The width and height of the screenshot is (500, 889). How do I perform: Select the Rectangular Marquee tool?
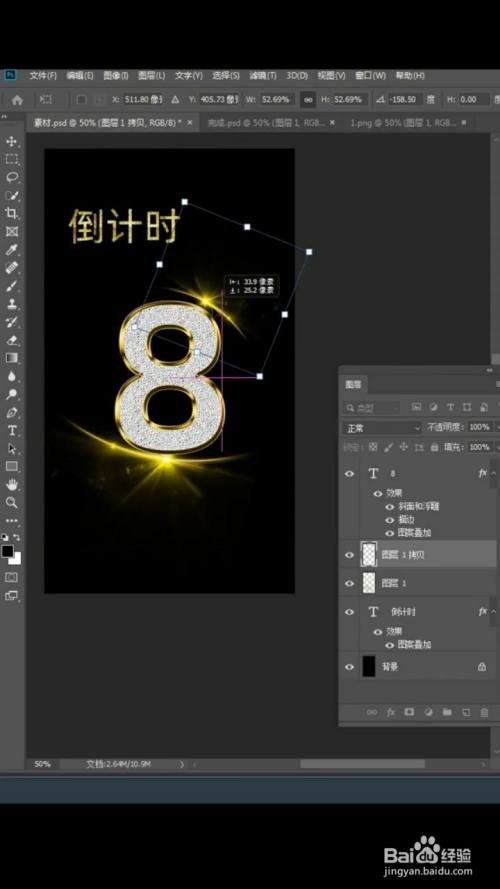tap(11, 159)
